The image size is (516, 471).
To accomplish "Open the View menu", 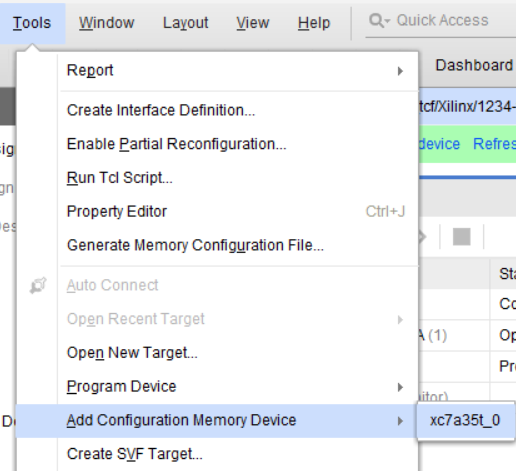I will (253, 23).
